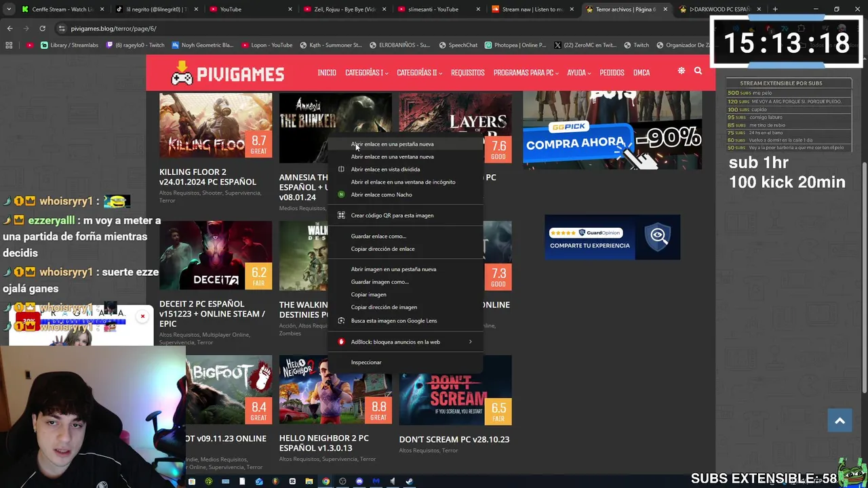Choose 'Copiar dirección de enlace'
Image resolution: width=868 pixels, height=488 pixels.
405,249
